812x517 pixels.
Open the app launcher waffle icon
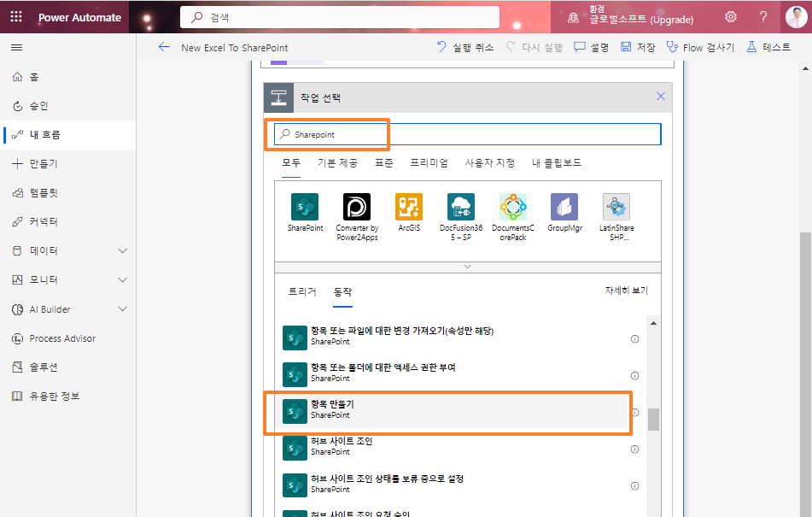tap(16, 16)
